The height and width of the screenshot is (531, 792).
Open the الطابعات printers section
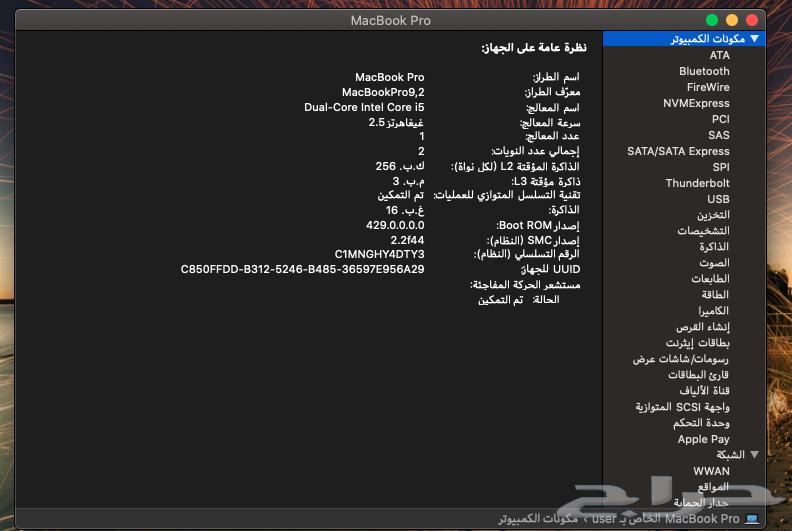click(x=710, y=279)
